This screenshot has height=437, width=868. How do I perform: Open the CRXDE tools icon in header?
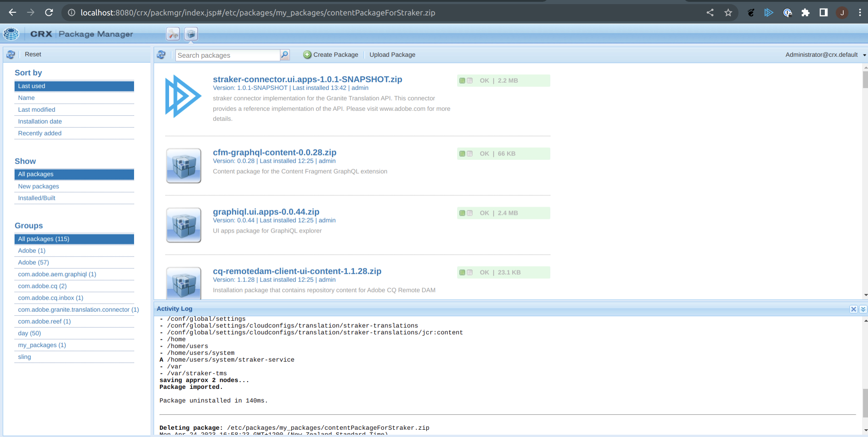click(173, 34)
